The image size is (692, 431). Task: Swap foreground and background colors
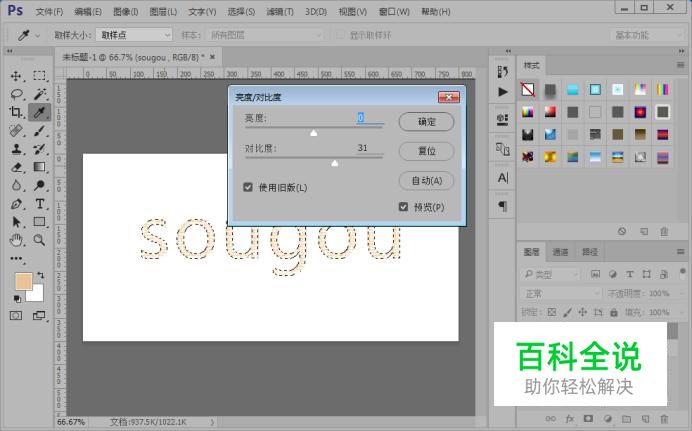click(41, 275)
